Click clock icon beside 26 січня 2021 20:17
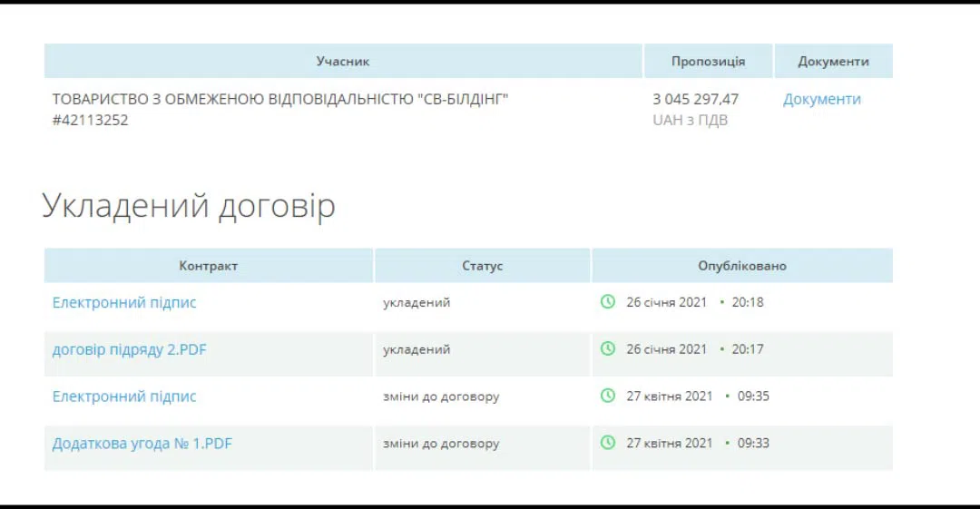The width and height of the screenshot is (980, 509). 607,348
